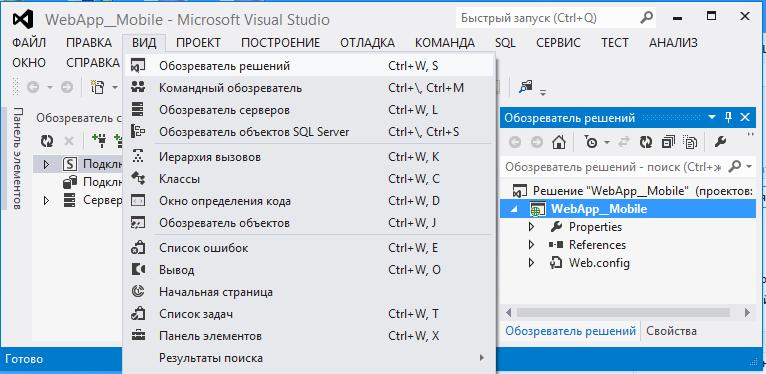766x374 pixels.
Task: Click Connect to Database plug icon
Action: [x=101, y=142]
